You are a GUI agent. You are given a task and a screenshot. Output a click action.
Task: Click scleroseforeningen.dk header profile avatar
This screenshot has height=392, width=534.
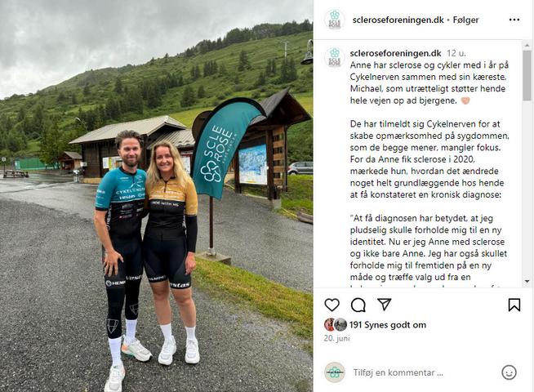(x=335, y=20)
